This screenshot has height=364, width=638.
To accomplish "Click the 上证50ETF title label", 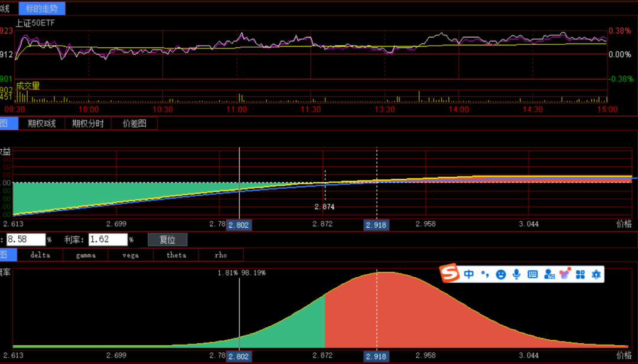I will coord(35,23).
